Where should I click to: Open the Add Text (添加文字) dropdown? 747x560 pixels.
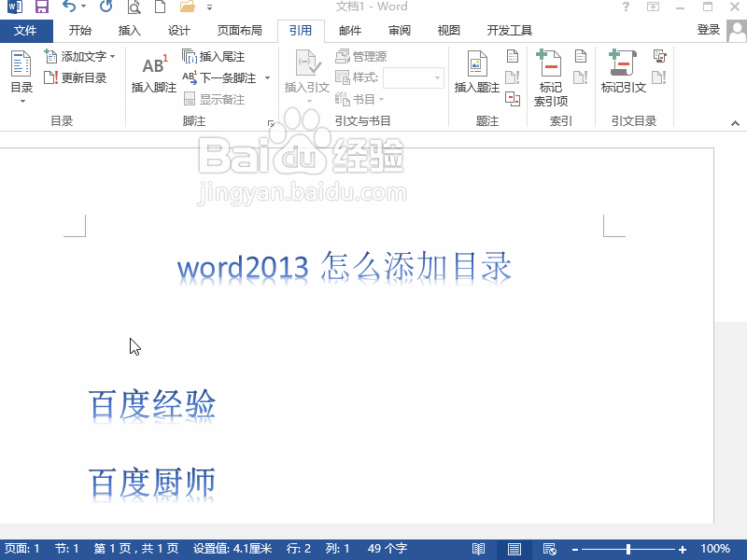80,56
